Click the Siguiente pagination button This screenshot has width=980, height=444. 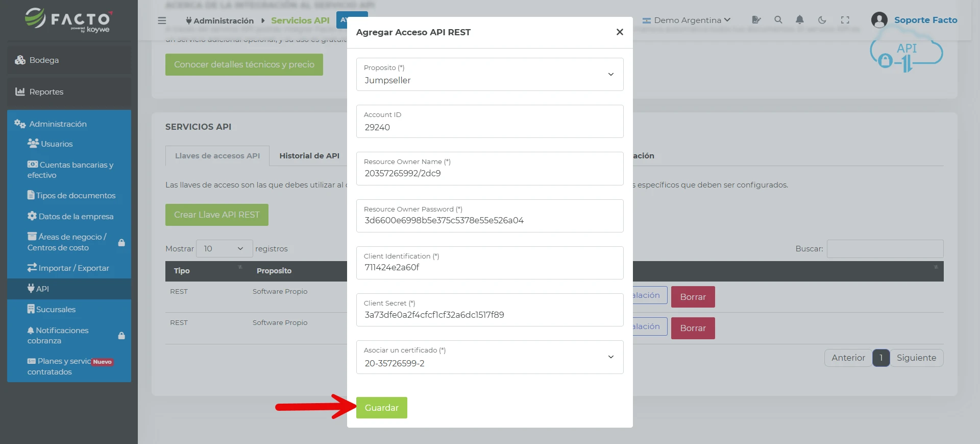coord(916,358)
